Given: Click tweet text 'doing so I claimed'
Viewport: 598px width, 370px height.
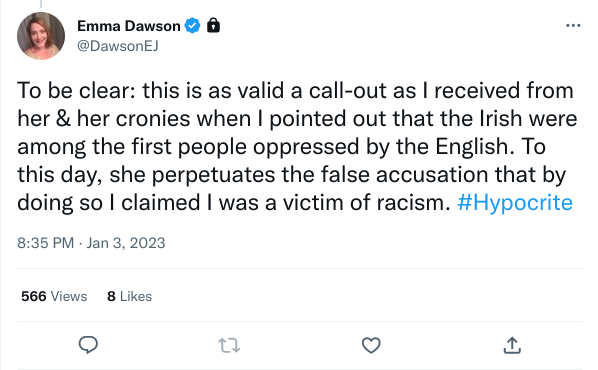Looking at the screenshot, I should (x=109, y=202).
